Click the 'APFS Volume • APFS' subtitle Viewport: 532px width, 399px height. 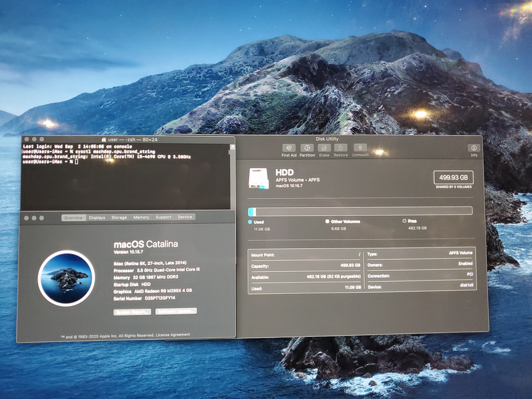[298, 180]
